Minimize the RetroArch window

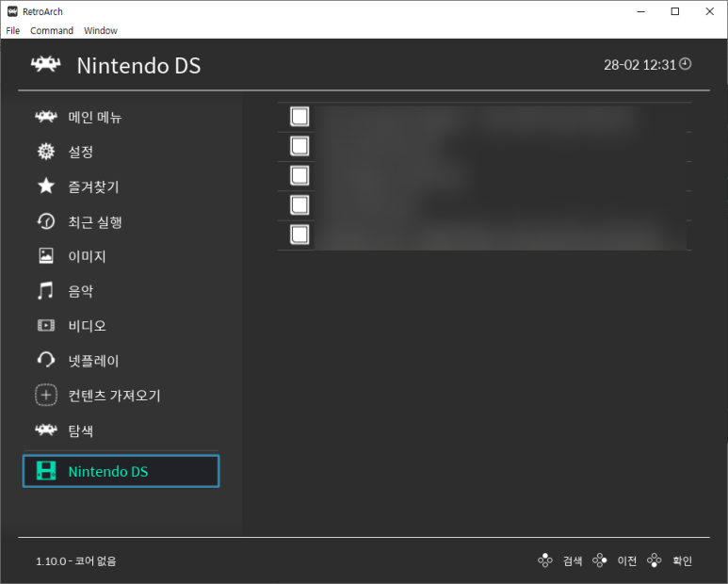(x=641, y=11)
